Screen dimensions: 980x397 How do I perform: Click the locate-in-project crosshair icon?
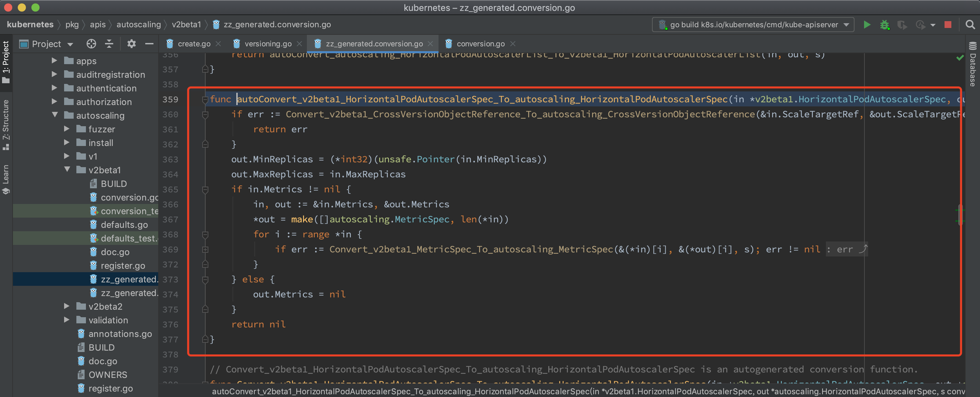[91, 44]
